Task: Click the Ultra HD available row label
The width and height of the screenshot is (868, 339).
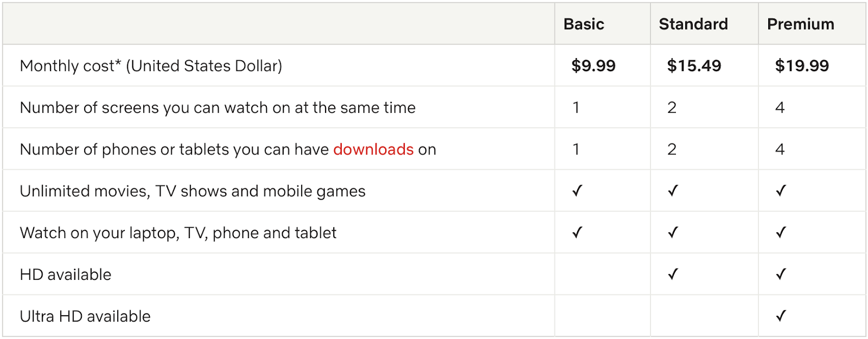Action: pyautogui.click(x=85, y=316)
